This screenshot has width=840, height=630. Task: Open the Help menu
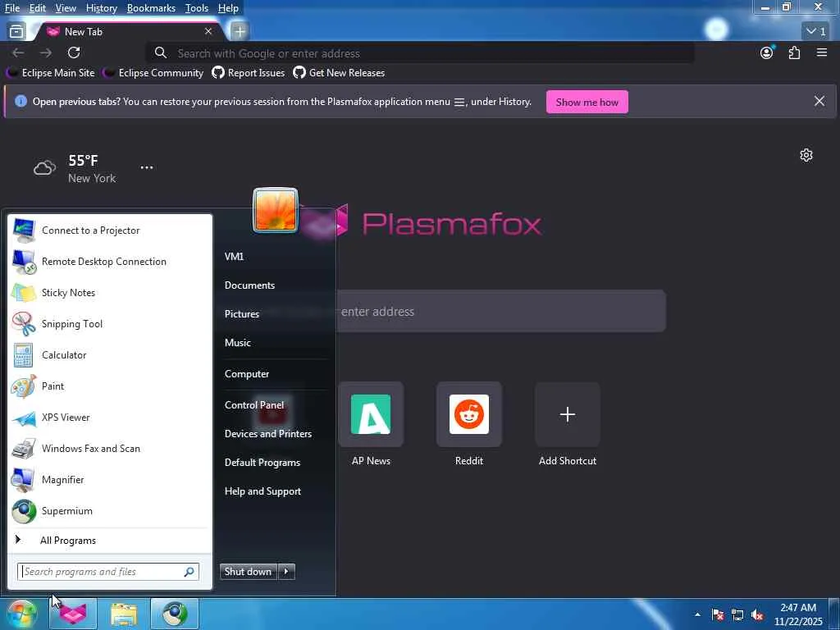[228, 8]
